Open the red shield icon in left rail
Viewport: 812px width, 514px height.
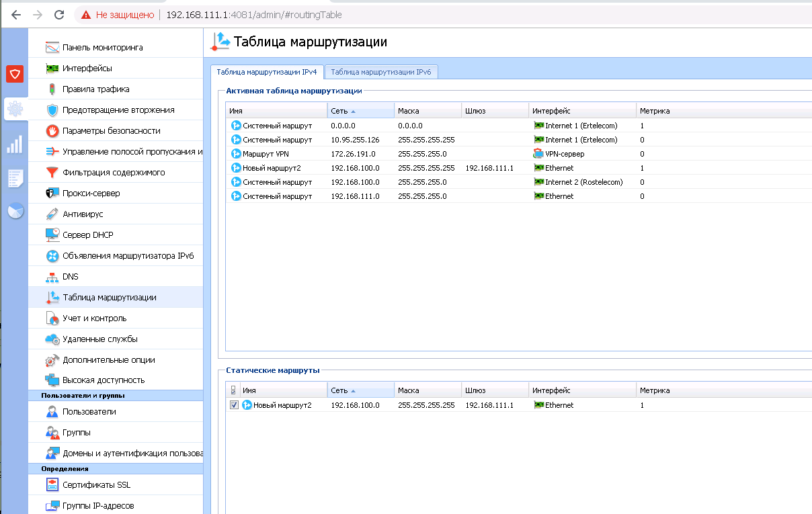15,73
